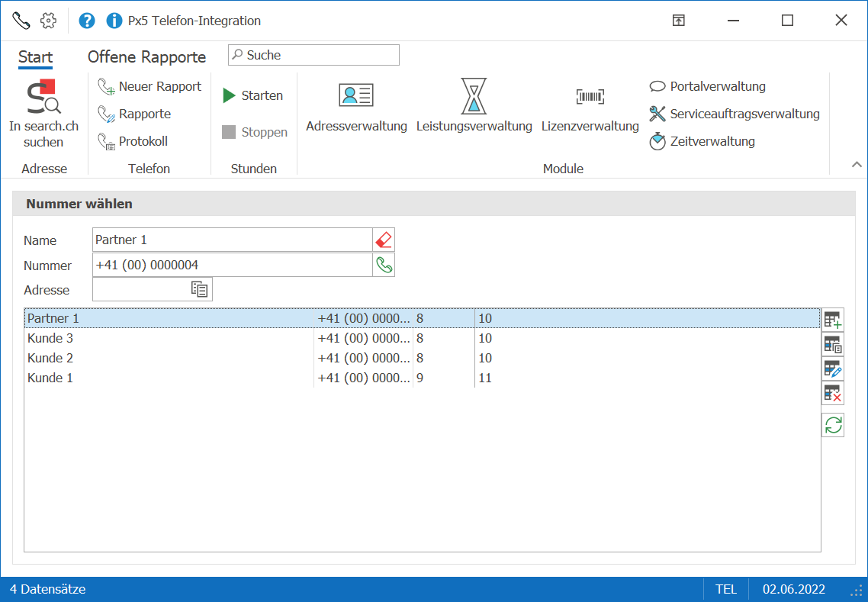The width and height of the screenshot is (868, 602).
Task: Select the Kunde 2 row
Action: 423,359
